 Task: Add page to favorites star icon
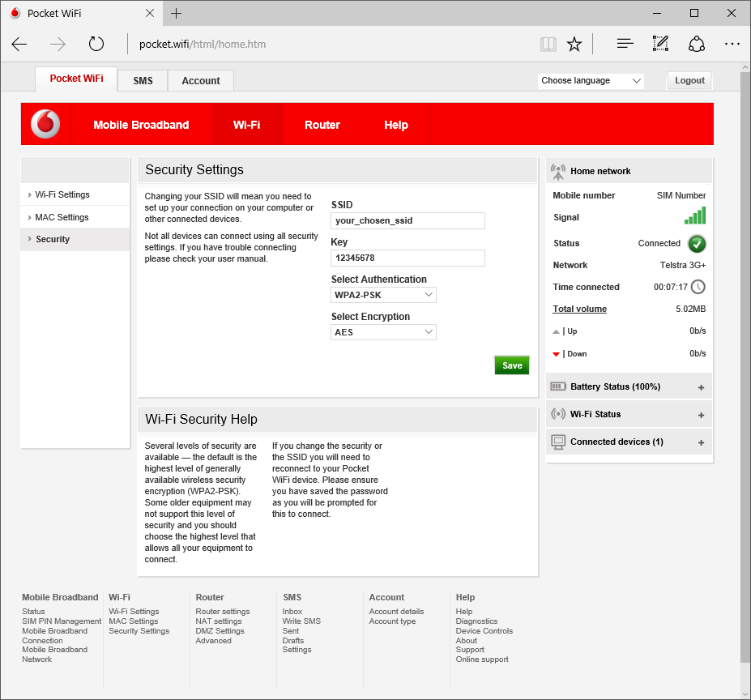pyautogui.click(x=574, y=44)
